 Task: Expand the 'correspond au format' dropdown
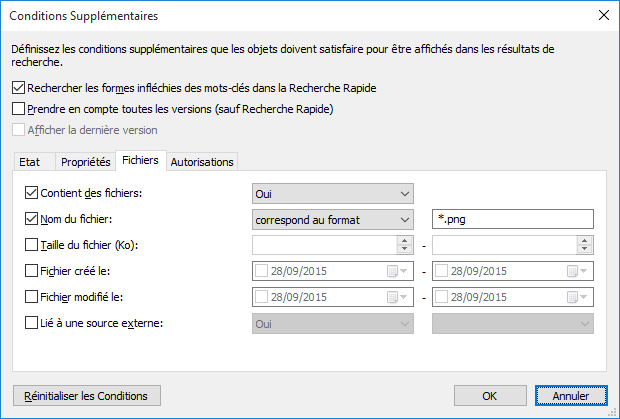click(332, 219)
